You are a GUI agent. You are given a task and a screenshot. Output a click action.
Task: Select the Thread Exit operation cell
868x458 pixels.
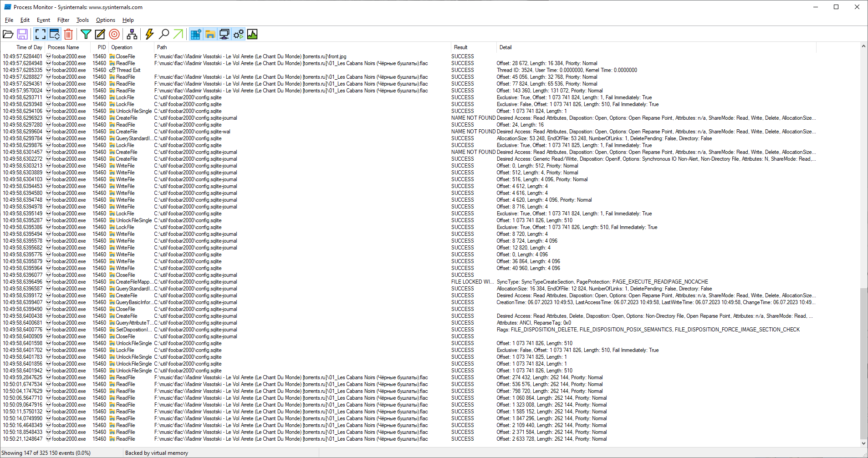tap(128, 70)
